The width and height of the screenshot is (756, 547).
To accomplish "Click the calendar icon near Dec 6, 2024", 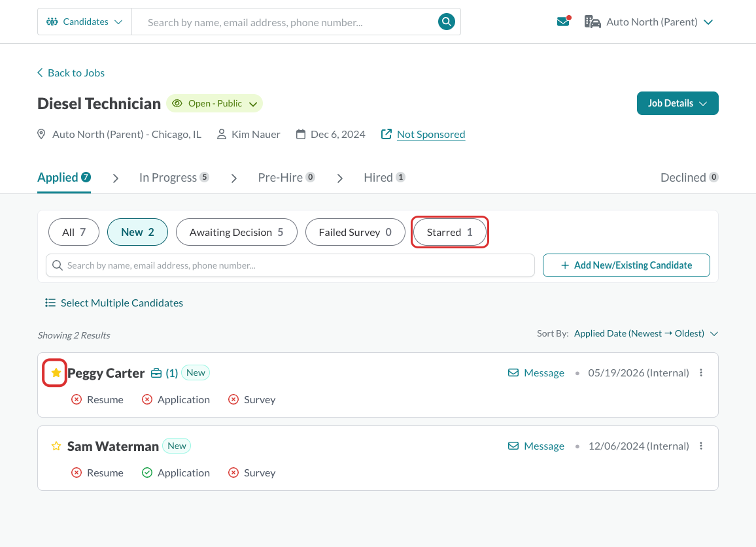I will coord(301,134).
